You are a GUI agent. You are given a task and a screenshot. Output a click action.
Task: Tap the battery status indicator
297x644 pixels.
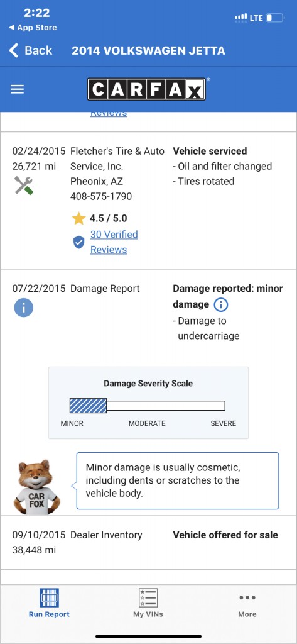(x=275, y=18)
